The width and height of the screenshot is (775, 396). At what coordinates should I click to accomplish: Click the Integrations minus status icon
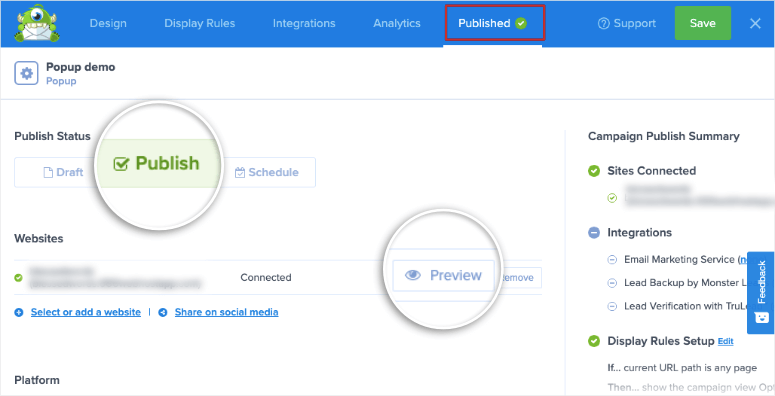(x=594, y=233)
